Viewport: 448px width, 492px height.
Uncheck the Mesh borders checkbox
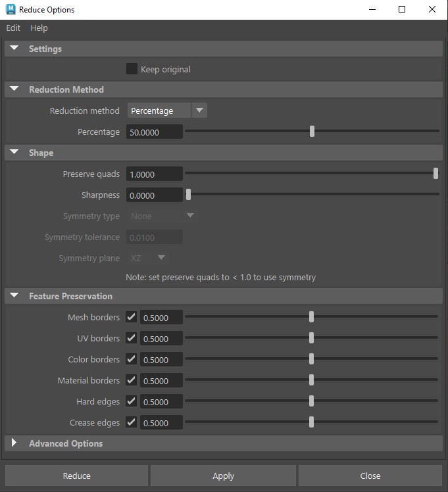132,317
